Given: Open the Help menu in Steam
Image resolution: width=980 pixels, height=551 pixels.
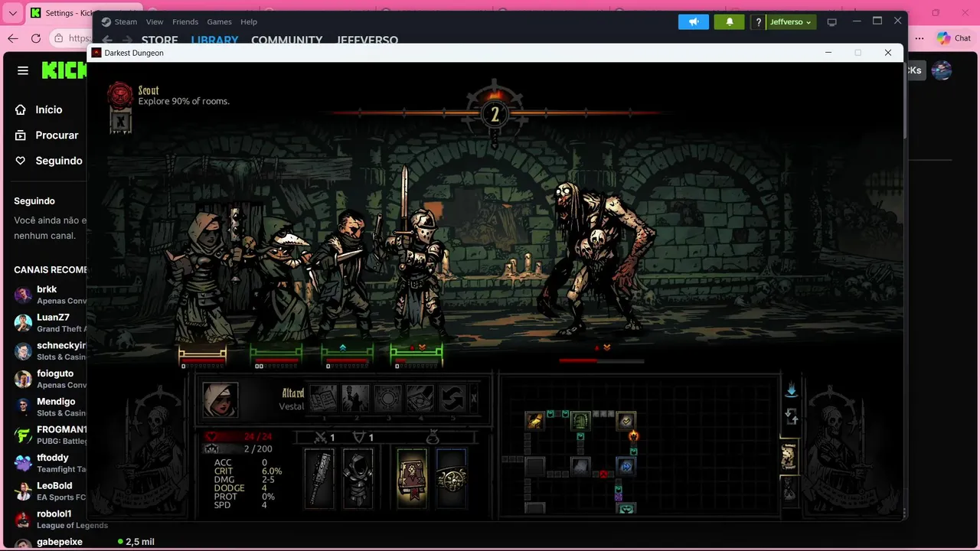Looking at the screenshot, I should [249, 21].
